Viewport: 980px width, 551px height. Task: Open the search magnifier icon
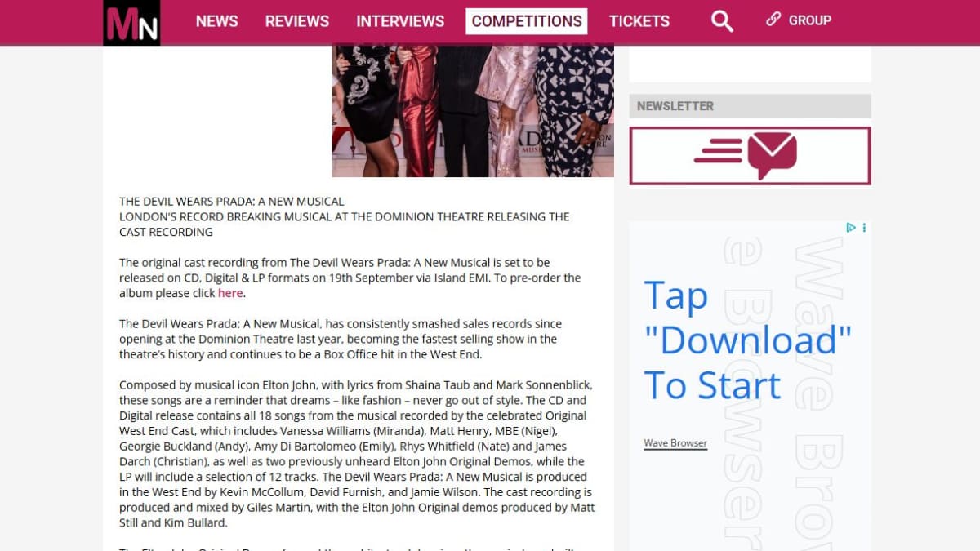coord(722,21)
